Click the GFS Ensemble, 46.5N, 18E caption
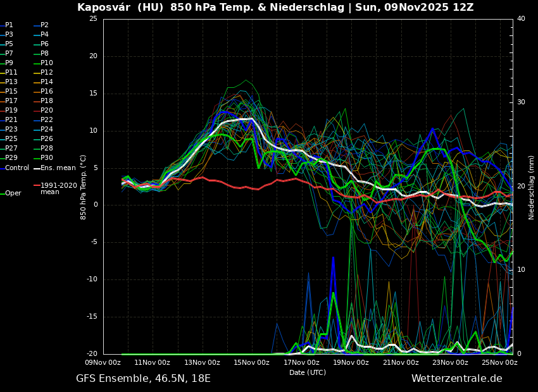Image resolution: width=538 pixels, height=392 pixels. point(143,379)
